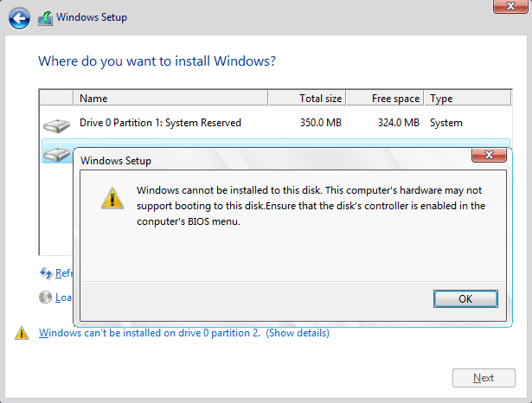The height and width of the screenshot is (403, 532).
Task: Click the Load driver link
Action: [63, 297]
